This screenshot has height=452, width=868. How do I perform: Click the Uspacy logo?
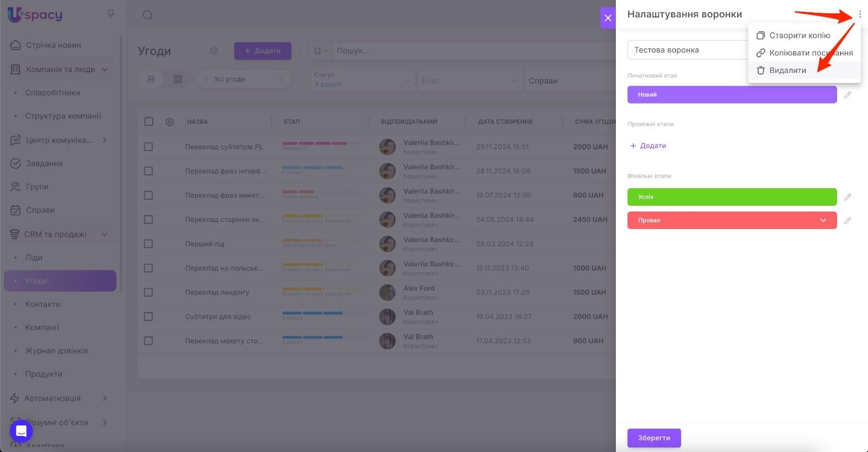click(35, 15)
